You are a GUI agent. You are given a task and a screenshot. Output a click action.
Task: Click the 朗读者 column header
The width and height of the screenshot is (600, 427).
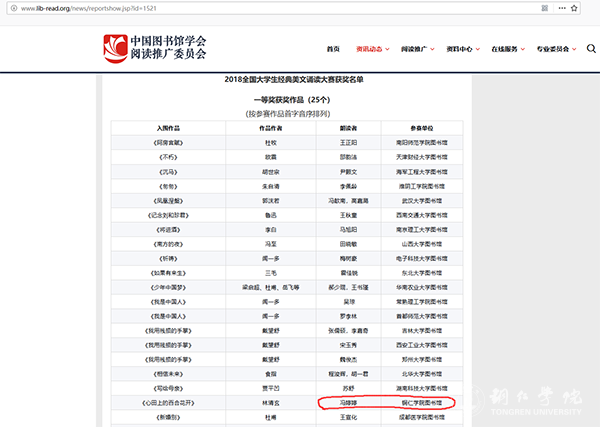[349, 128]
